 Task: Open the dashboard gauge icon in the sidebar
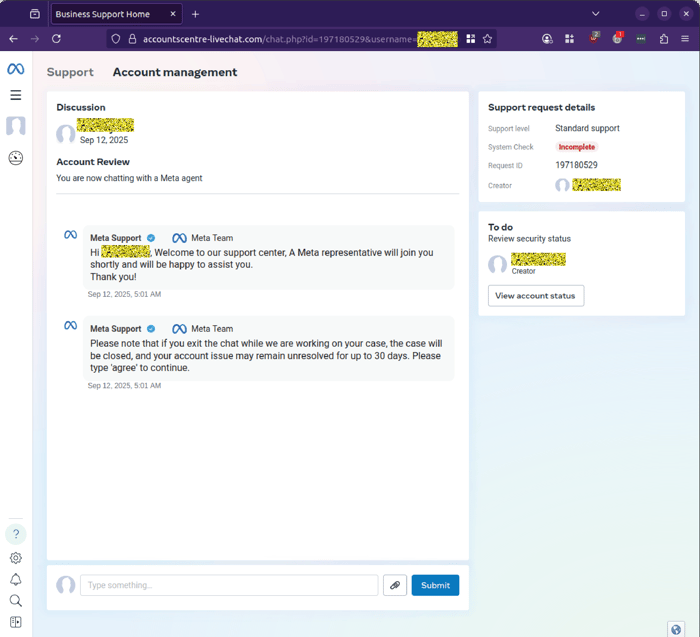click(x=16, y=158)
